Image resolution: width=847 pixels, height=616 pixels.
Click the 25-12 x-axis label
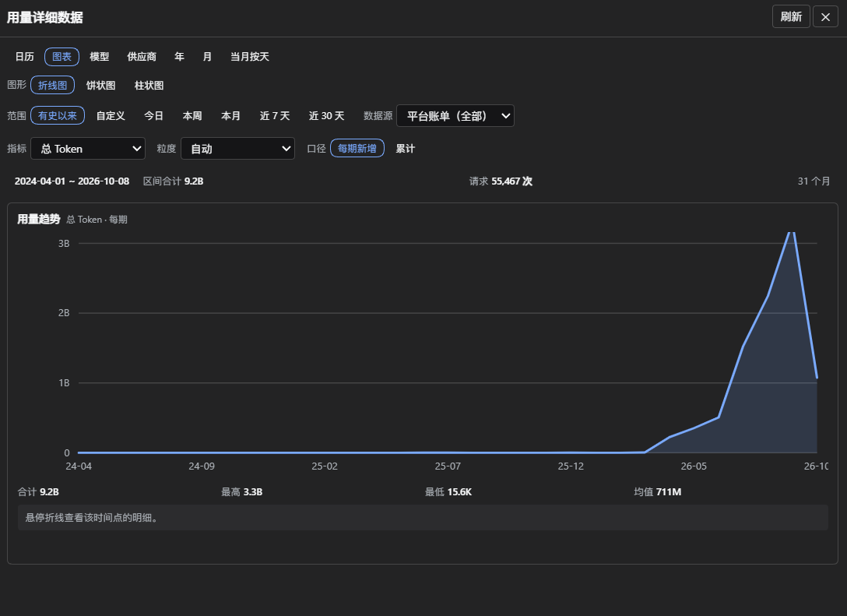(571, 466)
